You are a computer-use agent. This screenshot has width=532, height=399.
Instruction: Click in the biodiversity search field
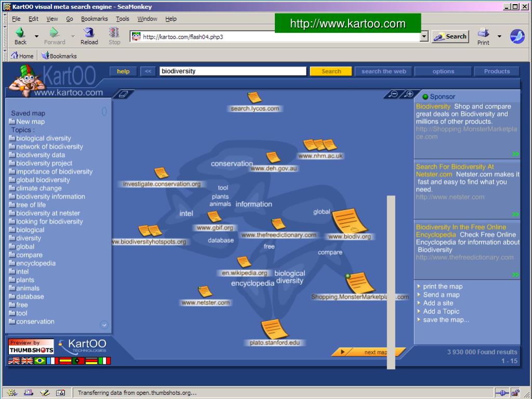(x=233, y=71)
